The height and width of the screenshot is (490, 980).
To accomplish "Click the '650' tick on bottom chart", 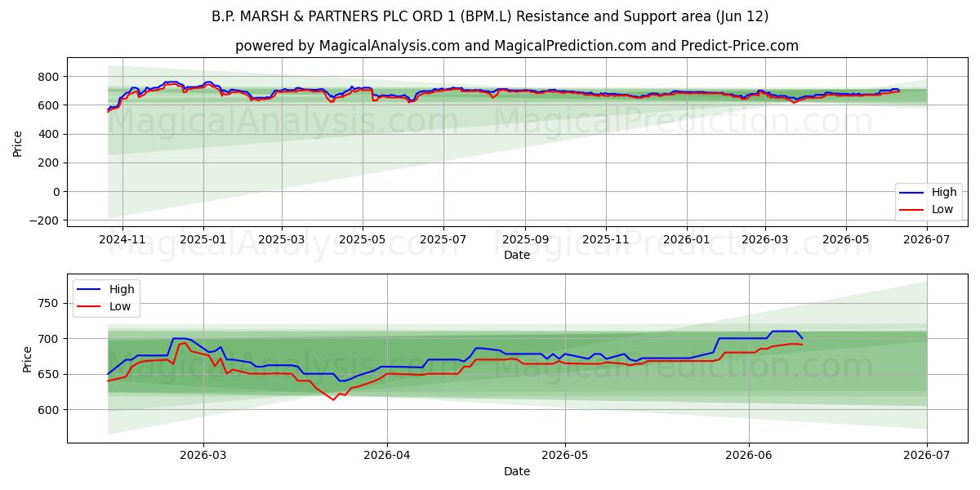I will (x=50, y=374).
